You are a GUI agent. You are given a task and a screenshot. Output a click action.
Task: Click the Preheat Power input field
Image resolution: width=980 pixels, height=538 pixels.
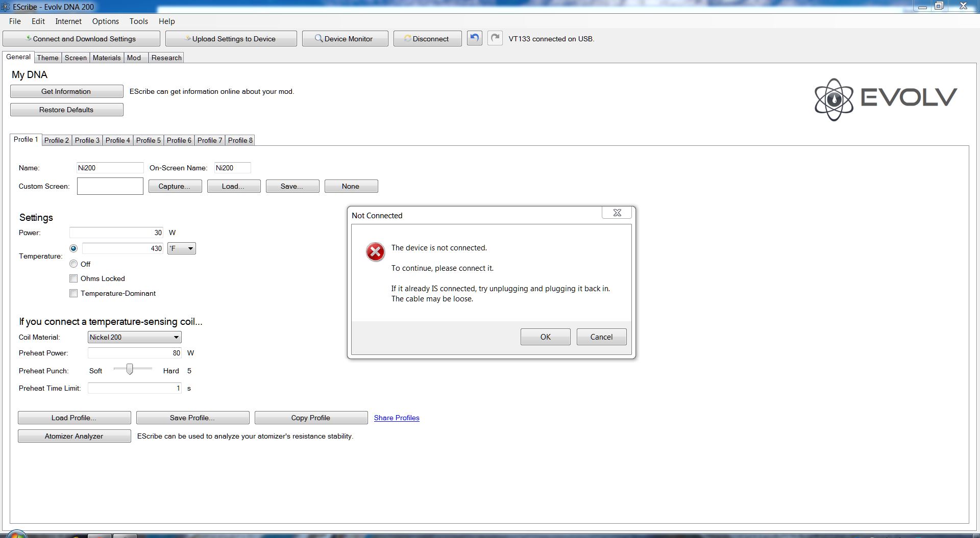(x=134, y=353)
